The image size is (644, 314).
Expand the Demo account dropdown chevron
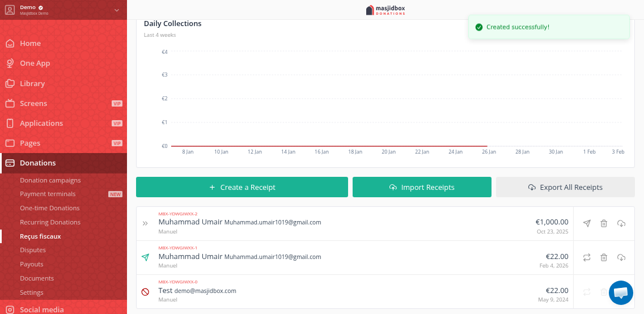pos(117,10)
